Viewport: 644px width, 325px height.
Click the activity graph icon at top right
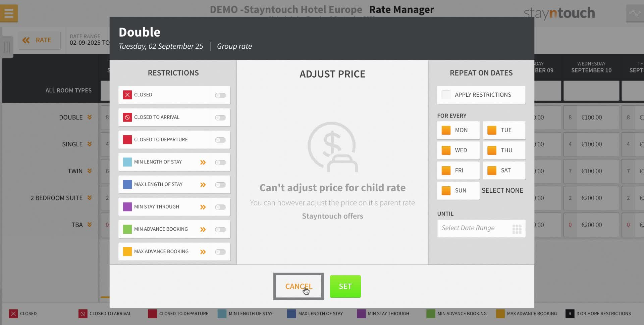click(x=635, y=13)
